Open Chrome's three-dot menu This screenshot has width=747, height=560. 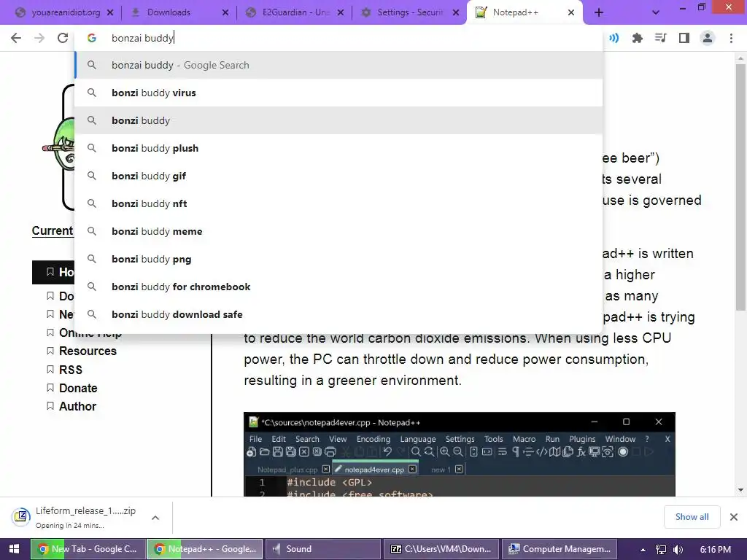(x=731, y=38)
